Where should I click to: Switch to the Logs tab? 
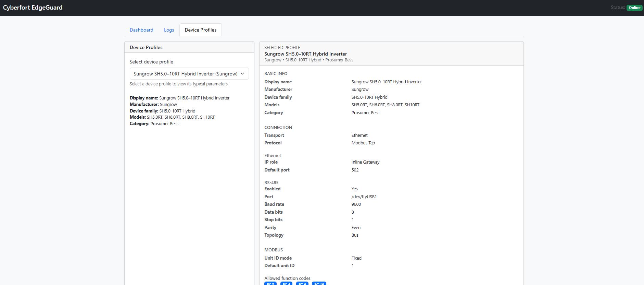169,30
